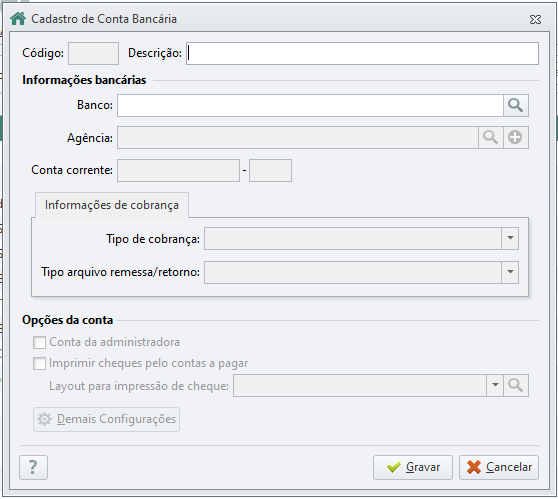Click the home icon in title bar

click(x=18, y=19)
